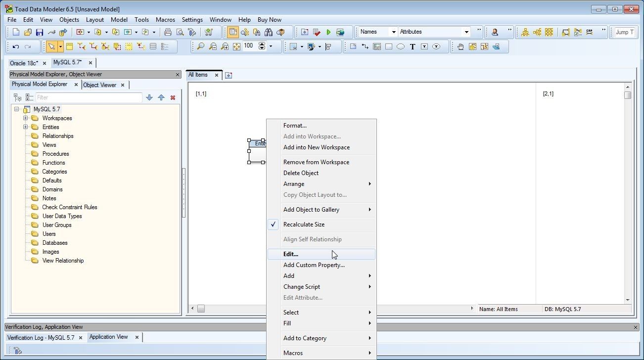Click the user silhouette icon in toolbar

(x=495, y=32)
